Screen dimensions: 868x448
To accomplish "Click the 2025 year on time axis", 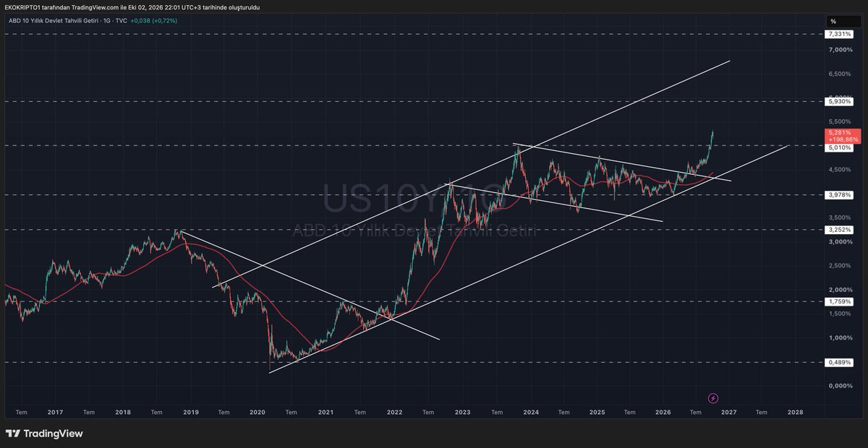I will point(597,413).
